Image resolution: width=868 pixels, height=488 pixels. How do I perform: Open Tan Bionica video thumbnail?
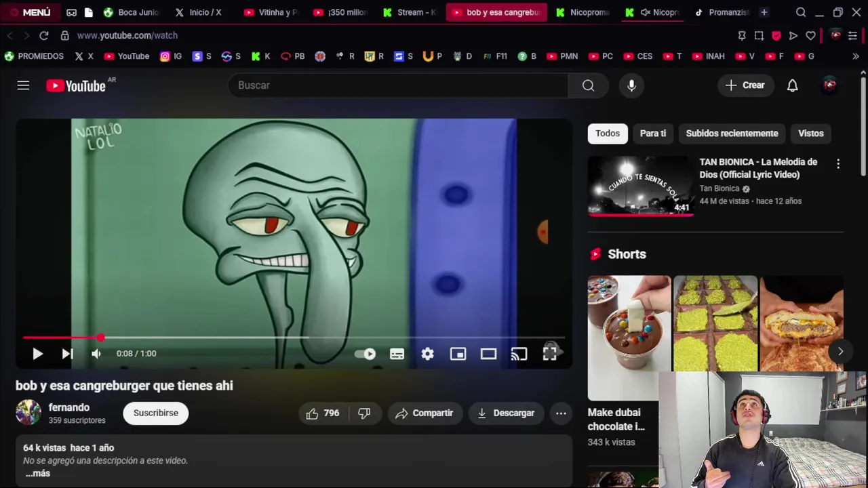641,186
